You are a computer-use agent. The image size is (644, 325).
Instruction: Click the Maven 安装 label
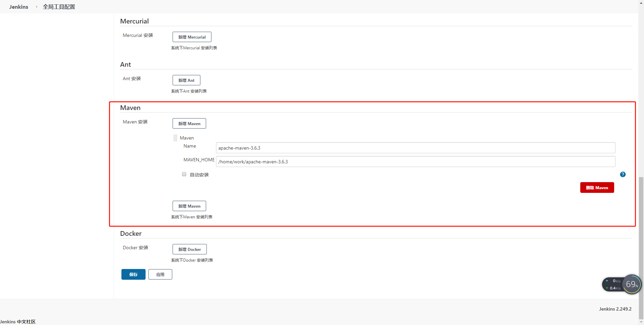135,122
